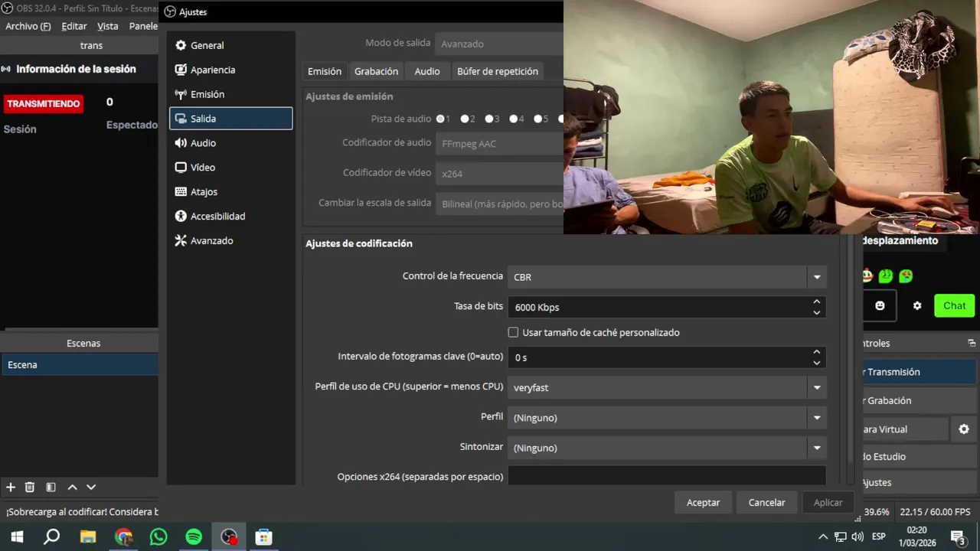Select Escena in the Escenas list
Screen dimensions: 980x551
[x=80, y=365]
